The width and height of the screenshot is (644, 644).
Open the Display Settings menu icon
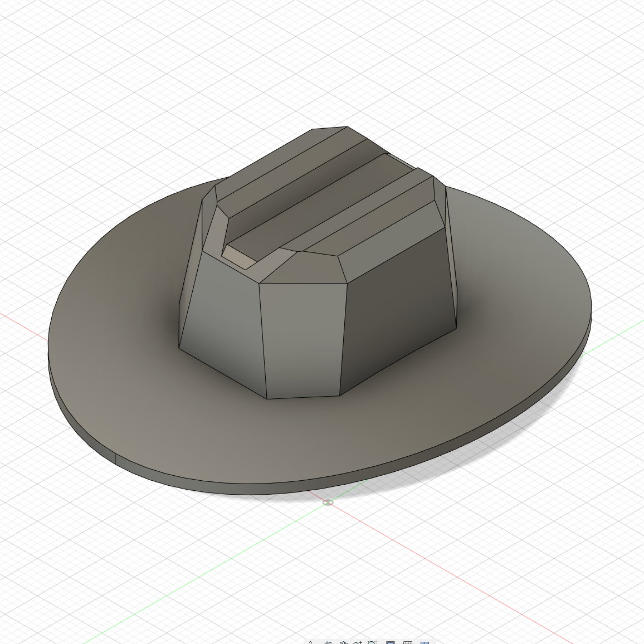391,642
